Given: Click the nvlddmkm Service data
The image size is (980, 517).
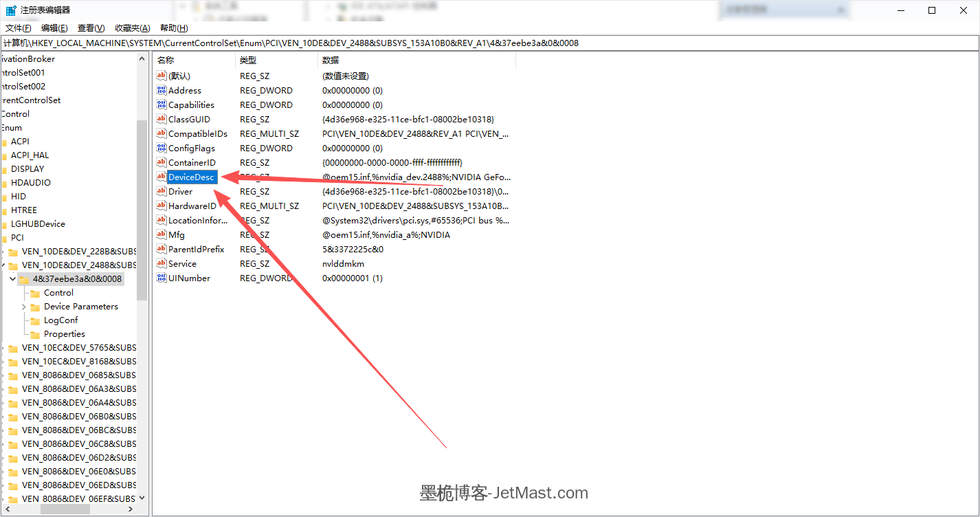Looking at the screenshot, I should point(343,263).
